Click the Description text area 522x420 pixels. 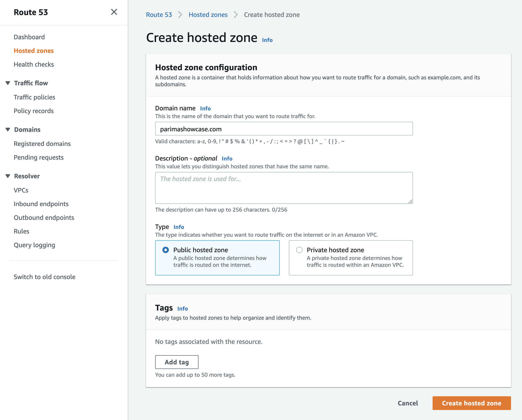point(284,188)
